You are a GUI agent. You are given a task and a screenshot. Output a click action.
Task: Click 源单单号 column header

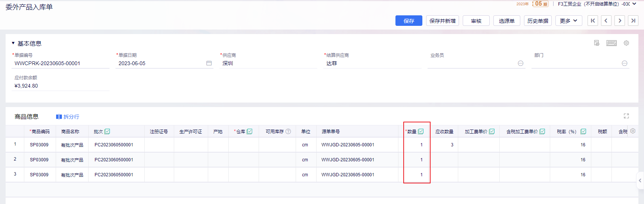click(x=331, y=131)
